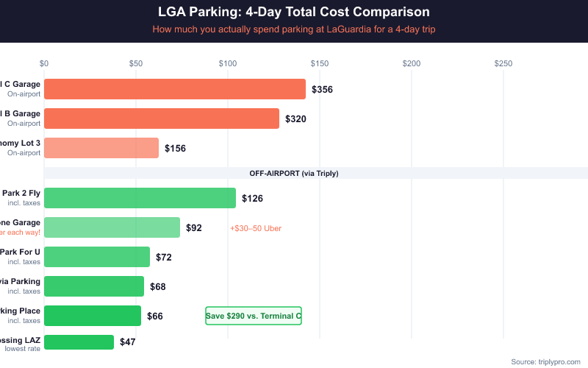Click the LGA Parking chart title

tap(294, 12)
